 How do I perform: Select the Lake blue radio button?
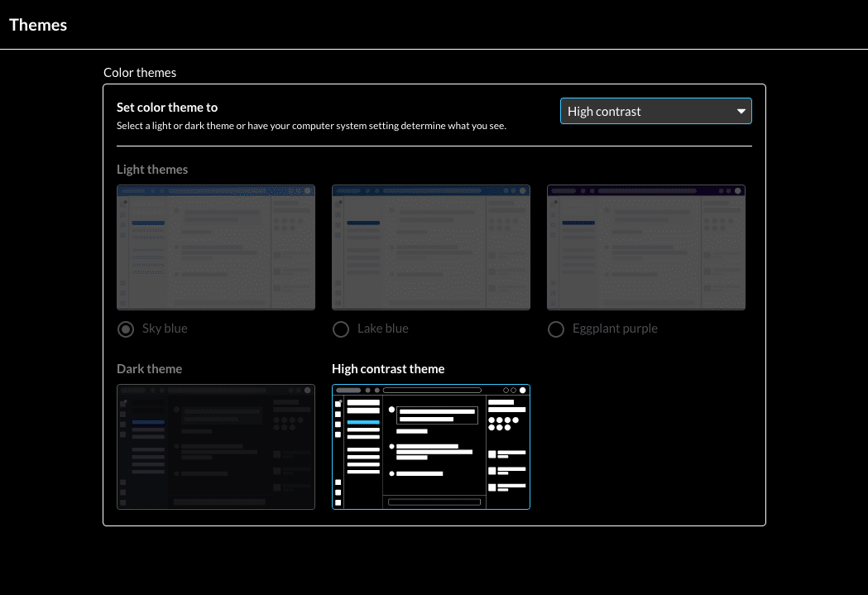click(341, 329)
